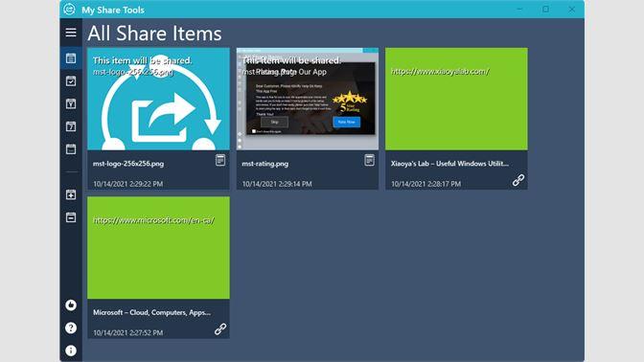Image resolution: width=644 pixels, height=362 pixels.
Task: Click file icon on mst-rating.png card
Action: pos(369,160)
